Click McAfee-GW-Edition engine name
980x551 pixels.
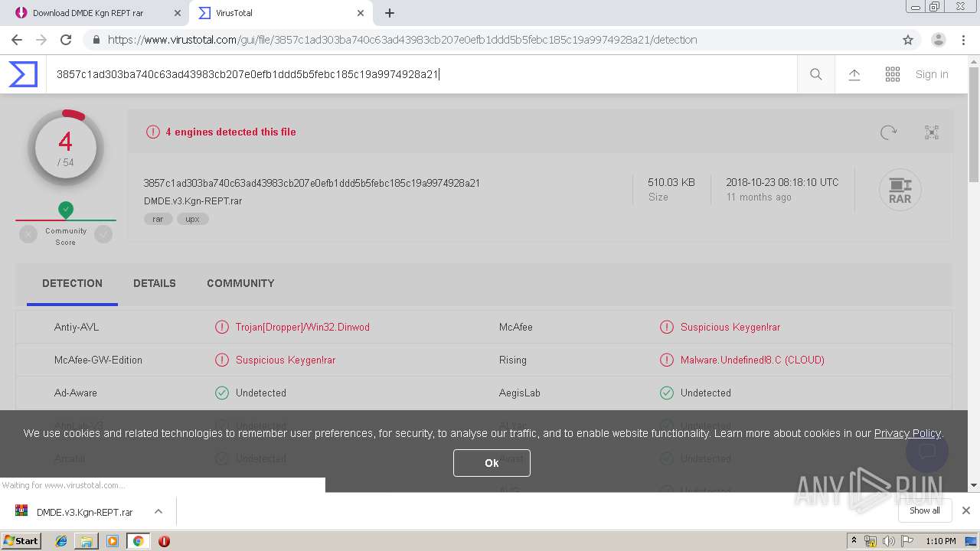pos(98,360)
